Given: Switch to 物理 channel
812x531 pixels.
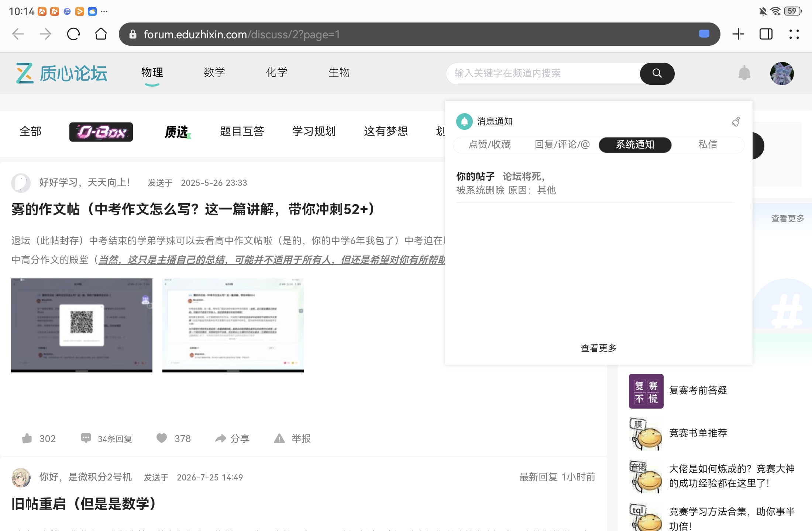Looking at the screenshot, I should coord(152,72).
